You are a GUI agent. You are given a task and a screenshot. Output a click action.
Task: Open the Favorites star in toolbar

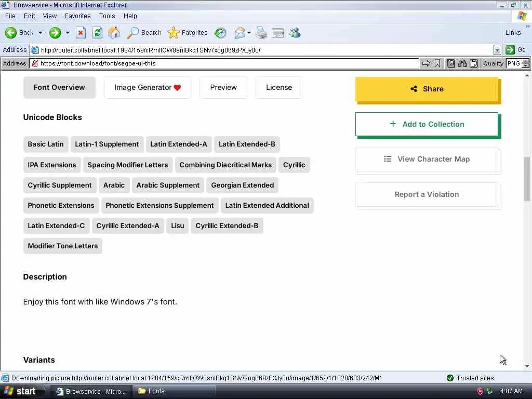click(187, 33)
